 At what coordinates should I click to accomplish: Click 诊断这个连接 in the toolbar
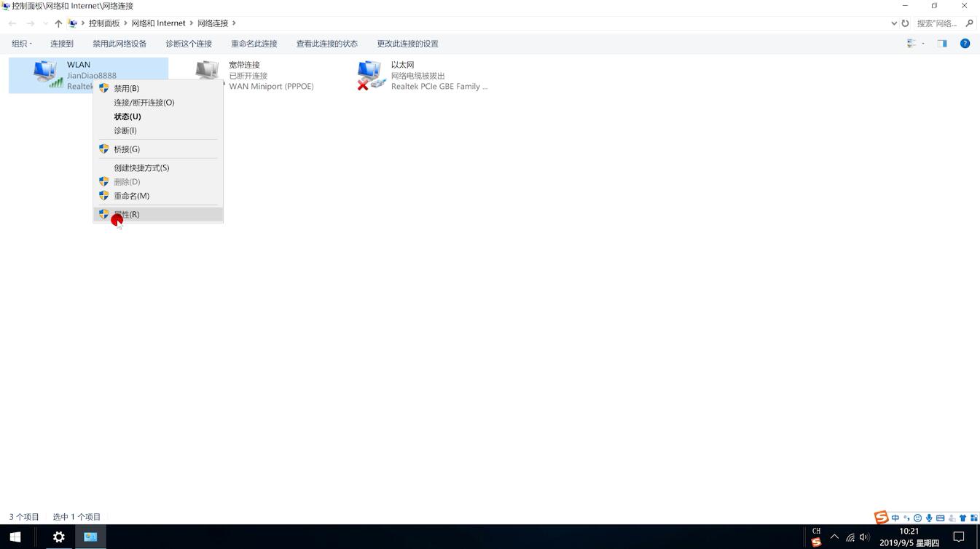tap(189, 44)
